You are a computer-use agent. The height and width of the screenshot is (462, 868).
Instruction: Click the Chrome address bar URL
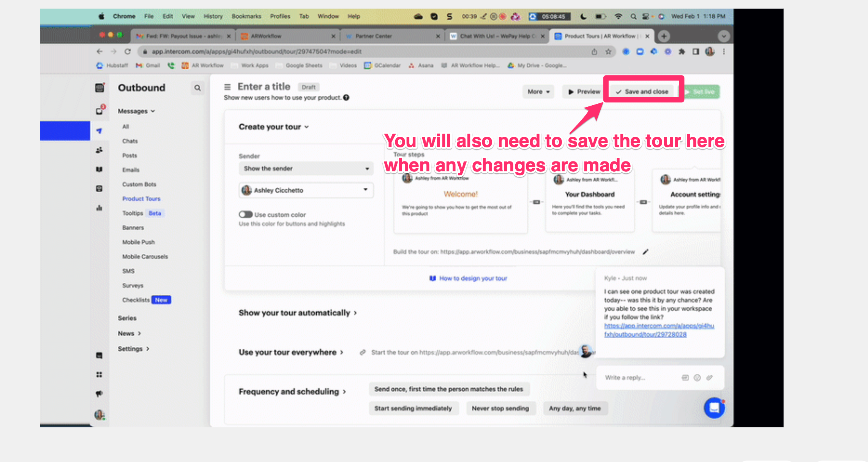coord(257,52)
